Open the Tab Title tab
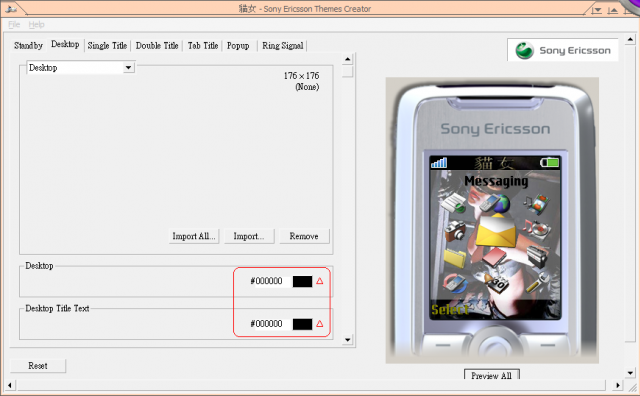Image resolution: width=640 pixels, height=396 pixels. click(203, 45)
